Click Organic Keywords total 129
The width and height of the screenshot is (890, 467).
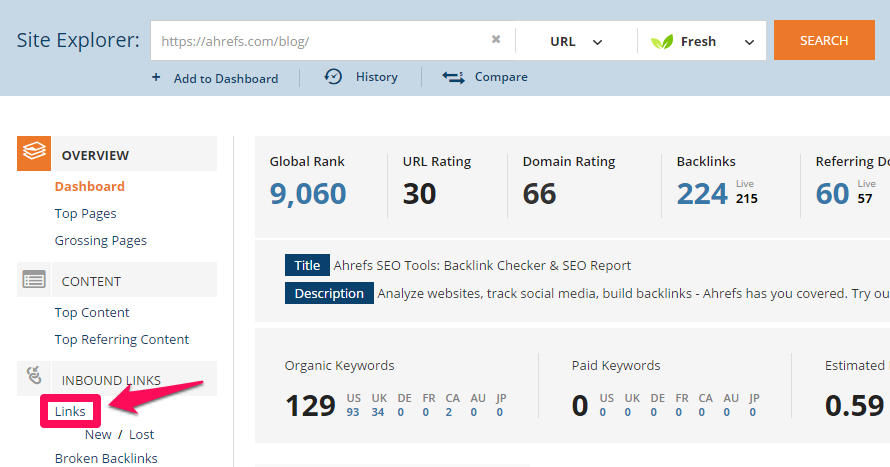[310, 406]
